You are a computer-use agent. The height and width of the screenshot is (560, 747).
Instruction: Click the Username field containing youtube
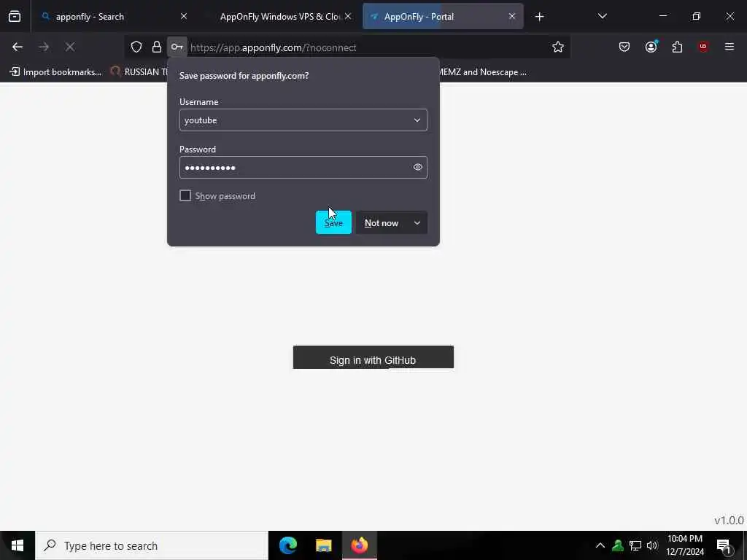(x=303, y=120)
